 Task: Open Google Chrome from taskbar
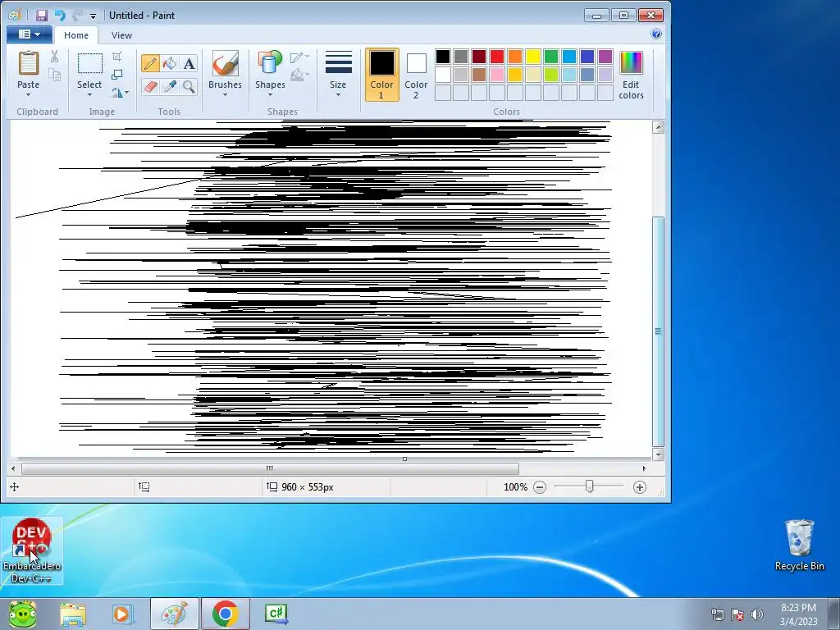click(x=225, y=614)
